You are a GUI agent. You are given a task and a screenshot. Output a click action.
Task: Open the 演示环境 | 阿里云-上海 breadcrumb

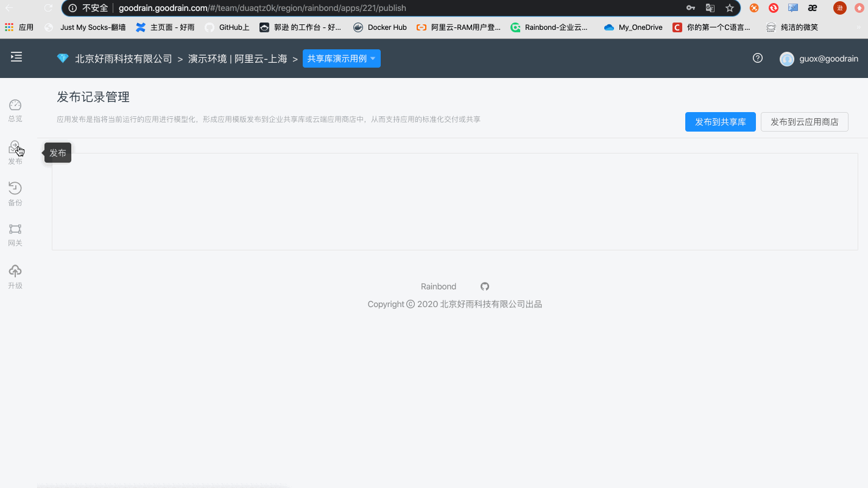(238, 59)
